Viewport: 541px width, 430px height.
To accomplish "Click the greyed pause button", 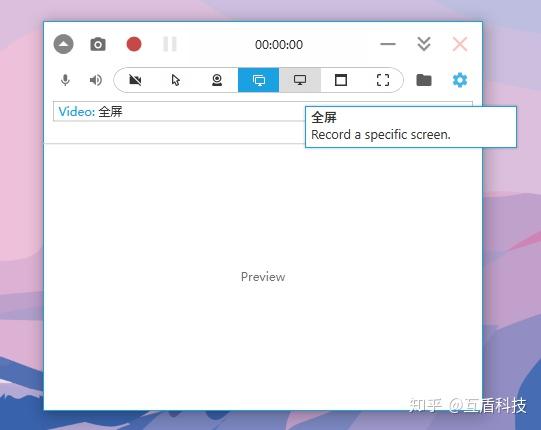I will [x=170, y=44].
